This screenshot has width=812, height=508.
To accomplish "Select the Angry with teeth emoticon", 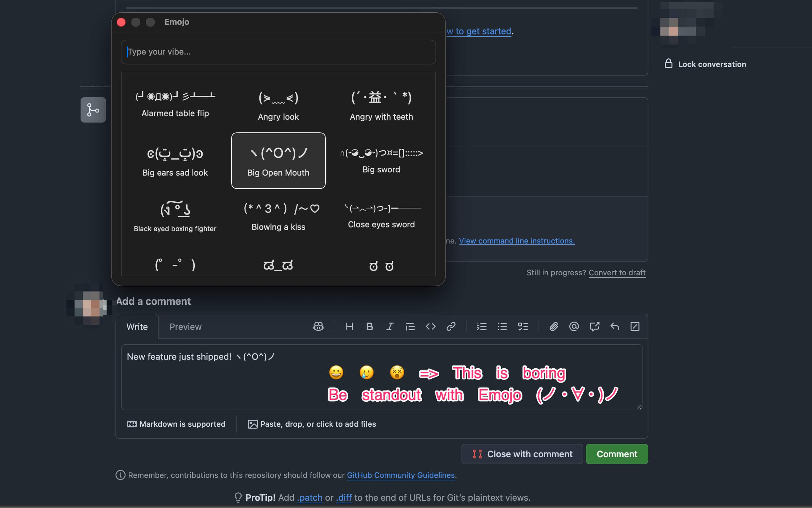I will coord(381,106).
